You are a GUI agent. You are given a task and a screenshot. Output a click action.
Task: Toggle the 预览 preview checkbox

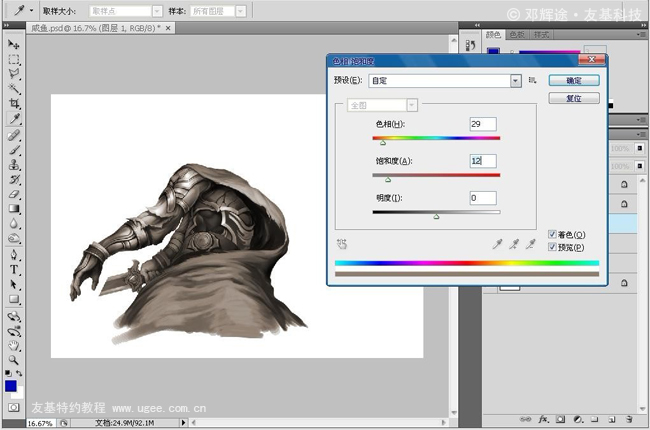point(552,247)
